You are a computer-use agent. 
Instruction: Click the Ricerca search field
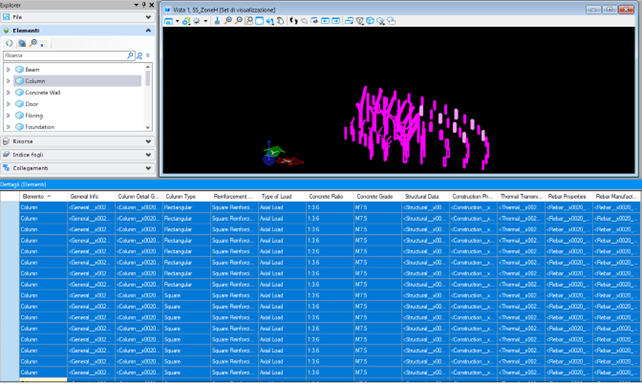click(66, 55)
